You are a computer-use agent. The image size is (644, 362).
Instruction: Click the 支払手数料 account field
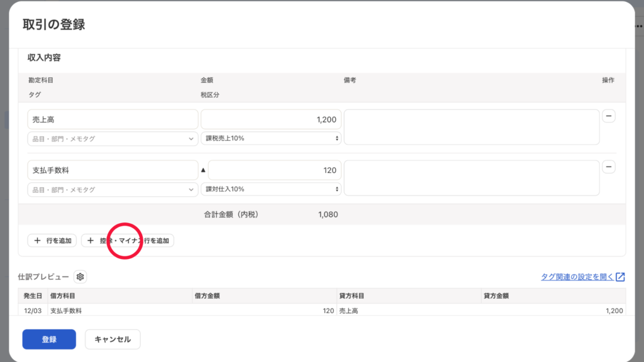pos(113,170)
